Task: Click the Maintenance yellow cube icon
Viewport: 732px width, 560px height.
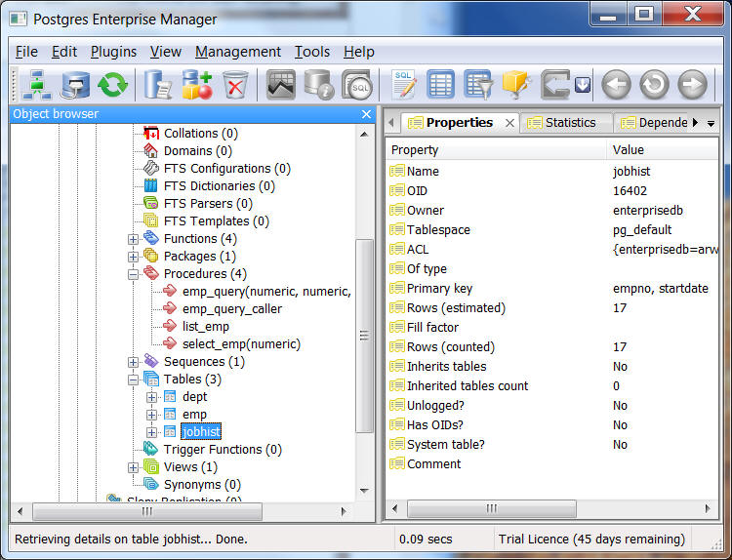Action: point(516,85)
